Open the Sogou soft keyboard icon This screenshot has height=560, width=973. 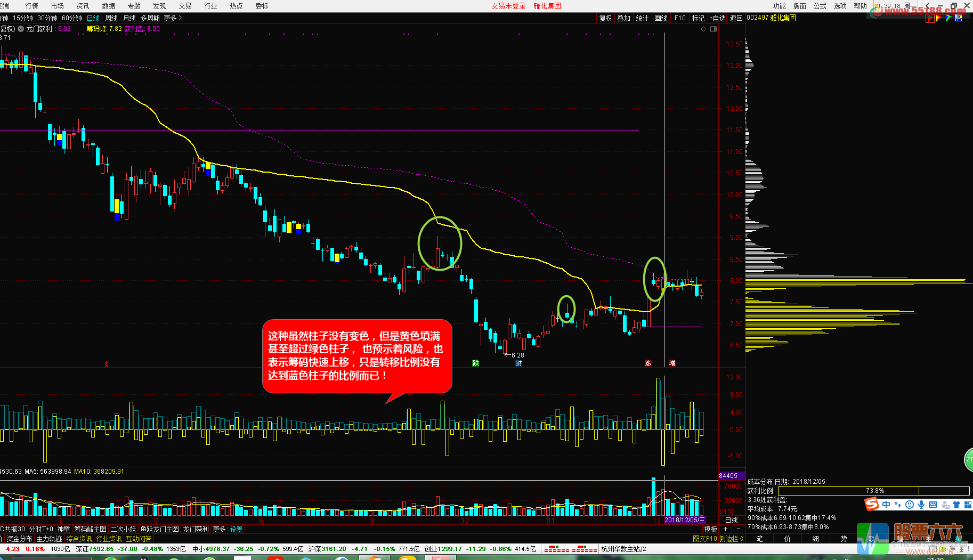point(933,505)
